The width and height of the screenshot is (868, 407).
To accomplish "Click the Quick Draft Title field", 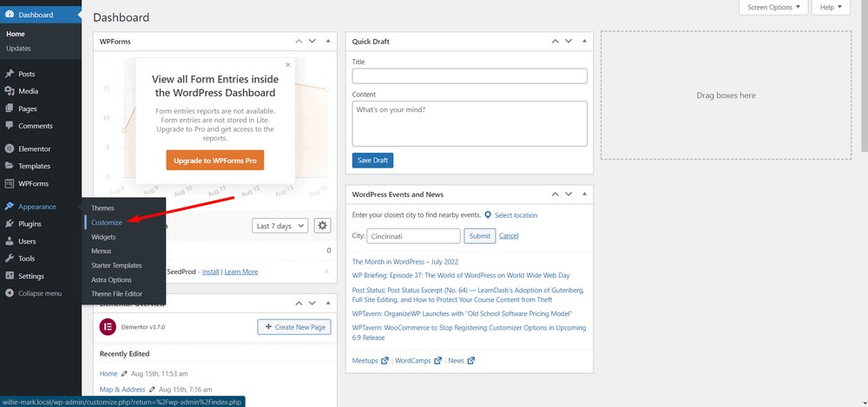I will (470, 76).
